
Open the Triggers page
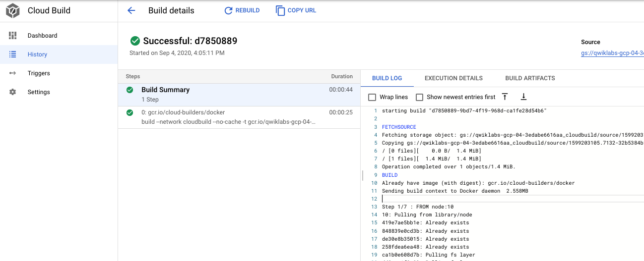click(x=59, y=73)
